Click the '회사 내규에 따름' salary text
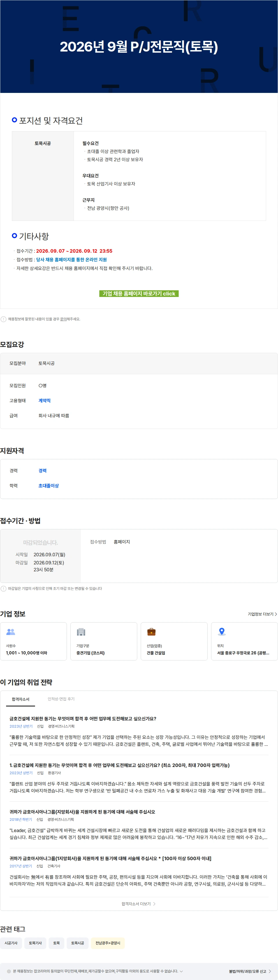The width and height of the screenshot is (278, 980). click(x=54, y=415)
